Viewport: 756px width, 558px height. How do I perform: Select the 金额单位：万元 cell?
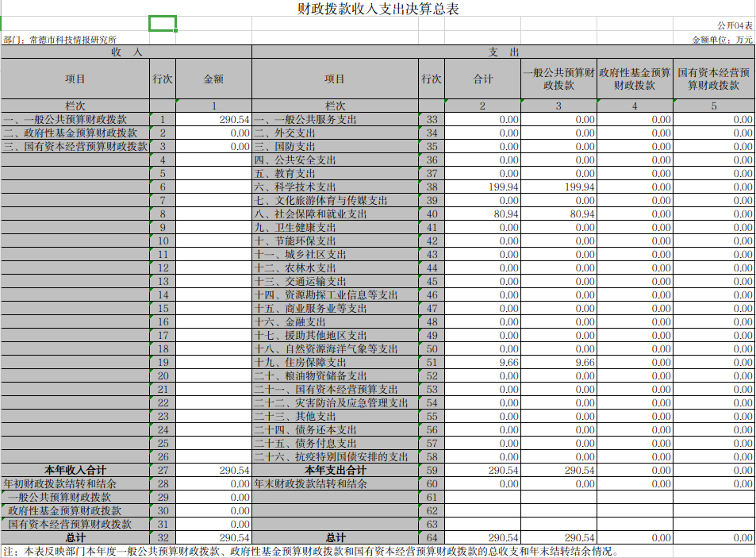[722, 39]
